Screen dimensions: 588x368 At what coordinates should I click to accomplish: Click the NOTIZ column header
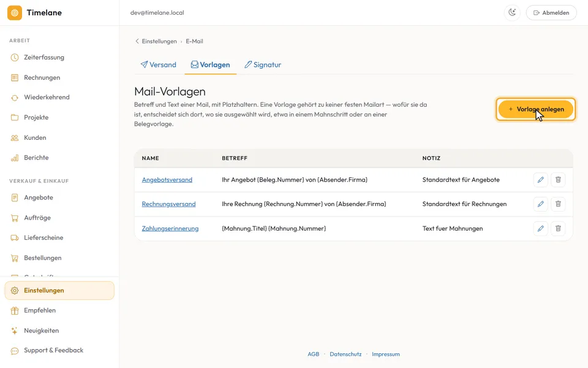431,158
